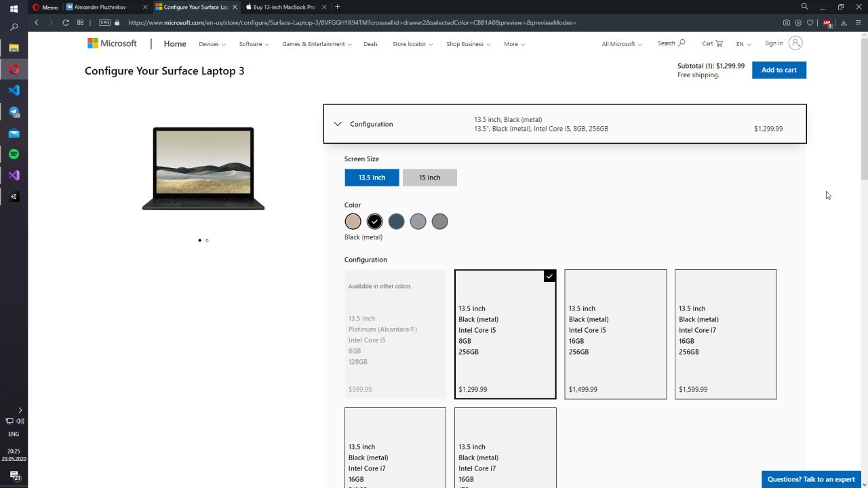The width and height of the screenshot is (868, 488).
Task: Select the Core i5 8GB $1,299.99 configuration
Action: pyautogui.click(x=505, y=334)
